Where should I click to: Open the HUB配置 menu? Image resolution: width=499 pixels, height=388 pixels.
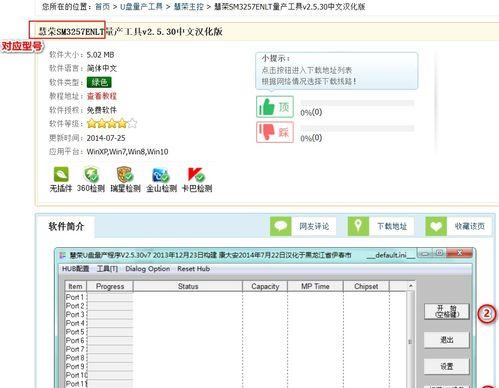tap(76, 269)
